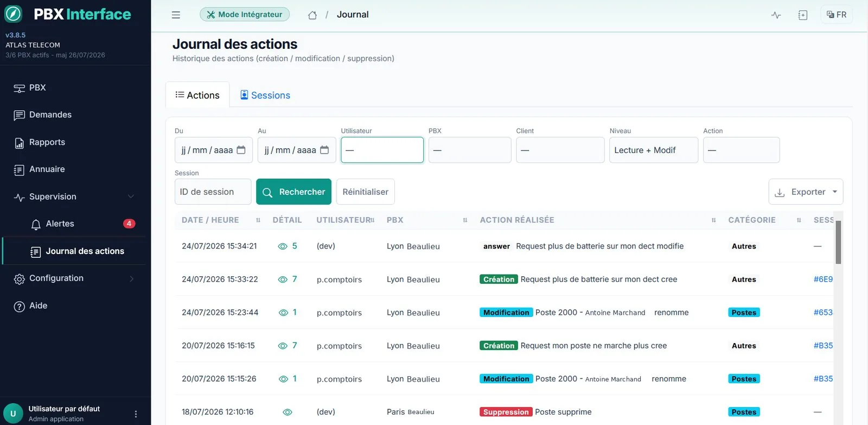Image resolution: width=868 pixels, height=425 pixels.
Task: Collapse the Supervision menu chevron
Action: 131,196
